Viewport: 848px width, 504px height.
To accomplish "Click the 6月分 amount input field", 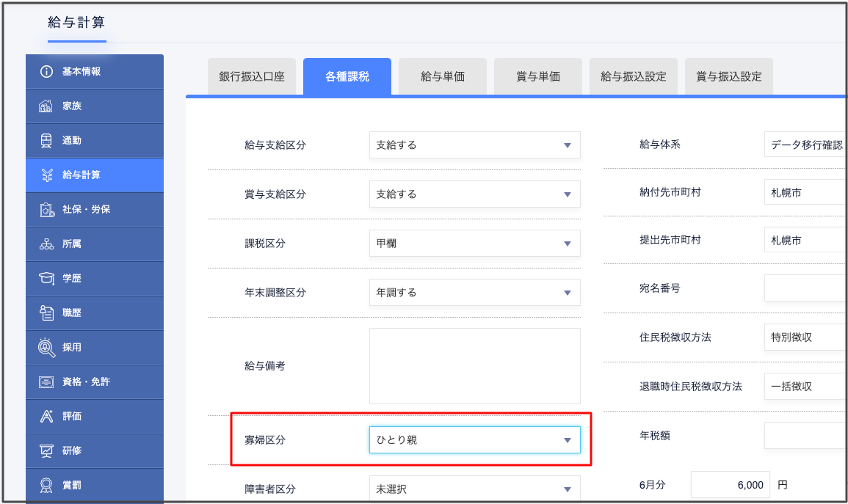I will coord(730,485).
